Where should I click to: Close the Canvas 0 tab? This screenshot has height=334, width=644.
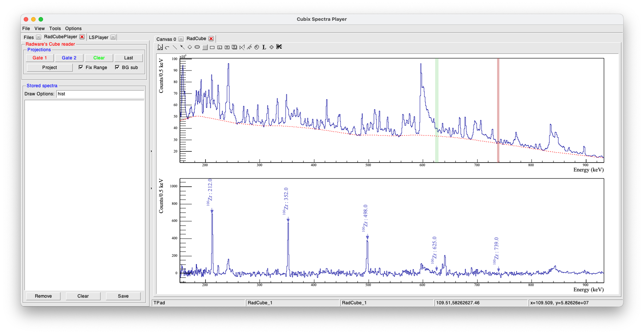181,39
